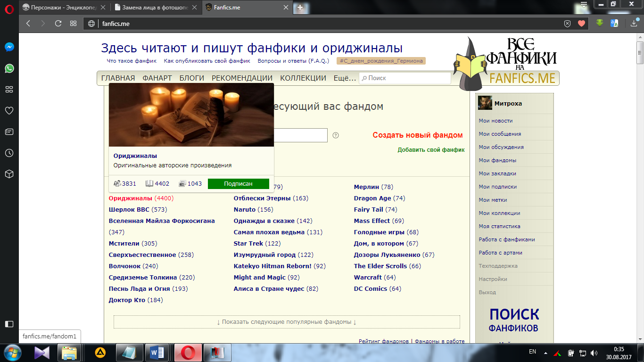Image resolution: width=644 pixels, height=362 pixels.
Task: Click the volume speaker tray icon
Action: coord(594,353)
